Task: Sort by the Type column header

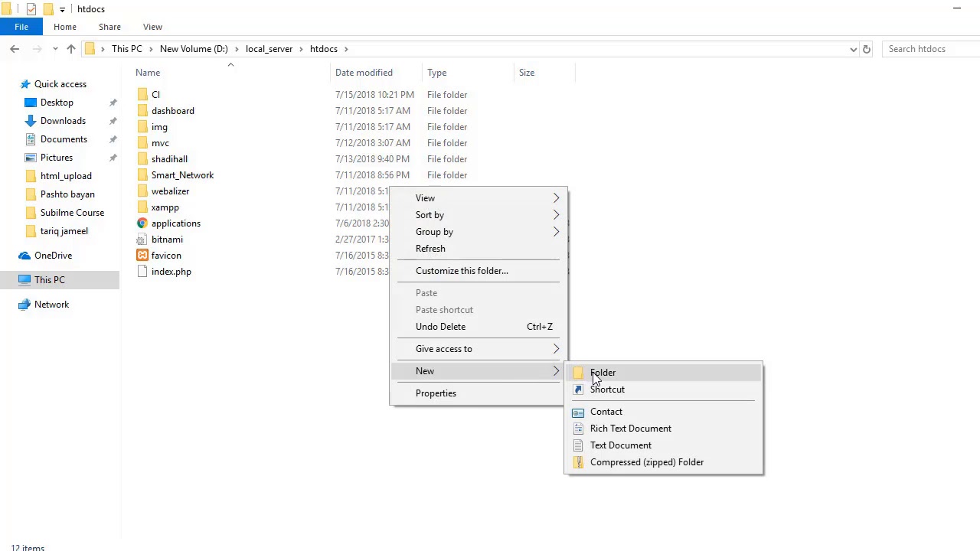Action: (x=436, y=73)
